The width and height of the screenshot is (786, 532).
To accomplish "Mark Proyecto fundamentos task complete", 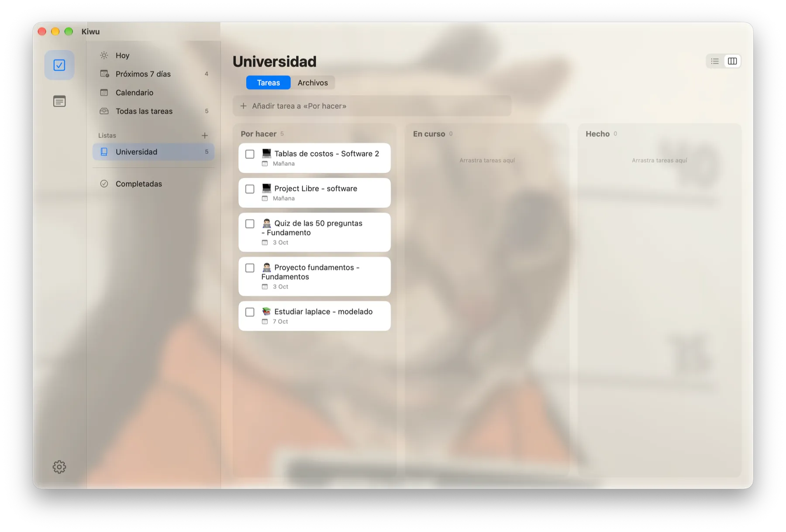I will tap(250, 268).
